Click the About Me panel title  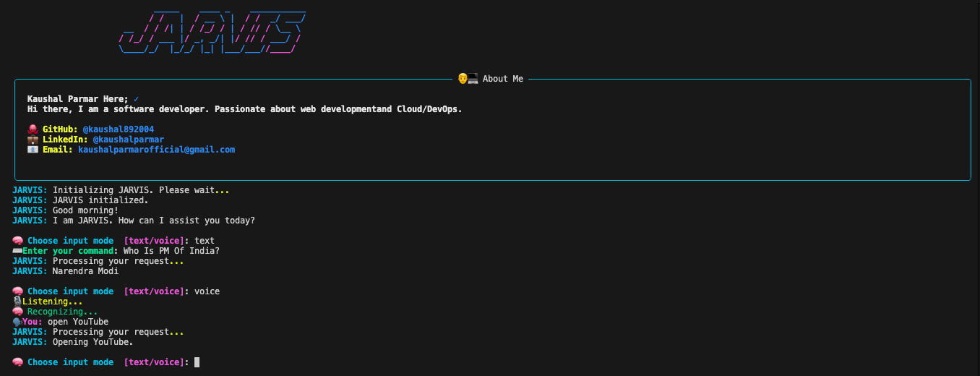502,79
